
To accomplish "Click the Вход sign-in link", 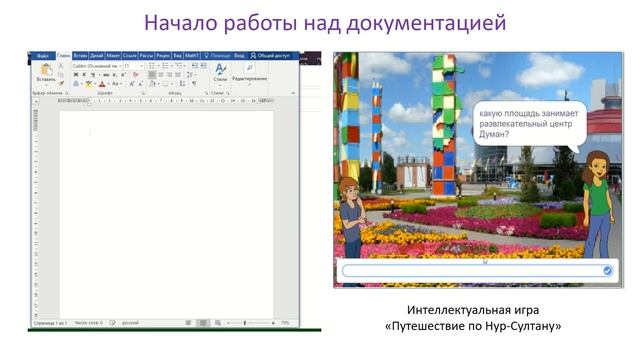I will pyautogui.click(x=239, y=56).
